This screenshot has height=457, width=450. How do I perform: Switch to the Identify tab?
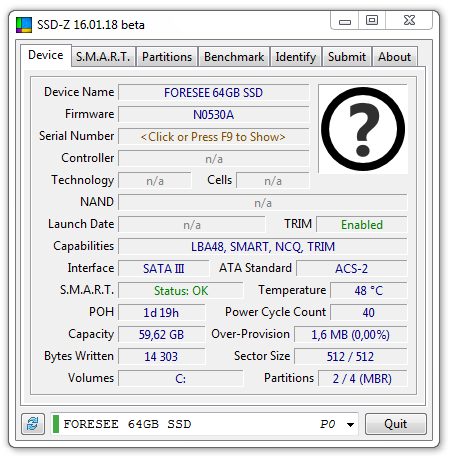[x=296, y=57]
